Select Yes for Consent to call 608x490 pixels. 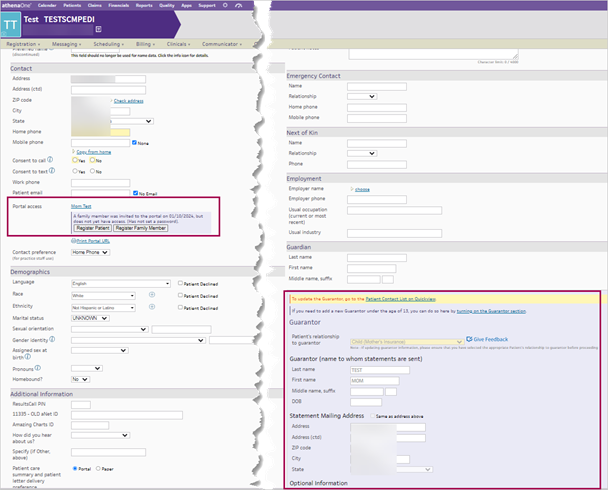click(75, 160)
